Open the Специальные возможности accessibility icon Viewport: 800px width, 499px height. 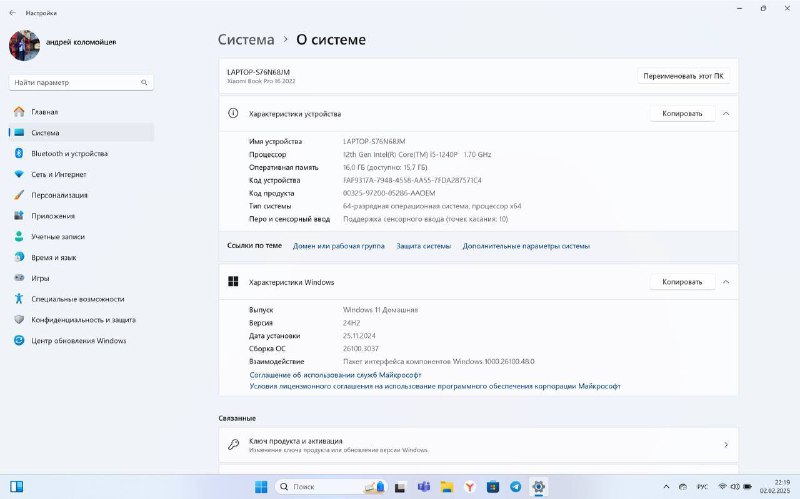tap(19, 299)
